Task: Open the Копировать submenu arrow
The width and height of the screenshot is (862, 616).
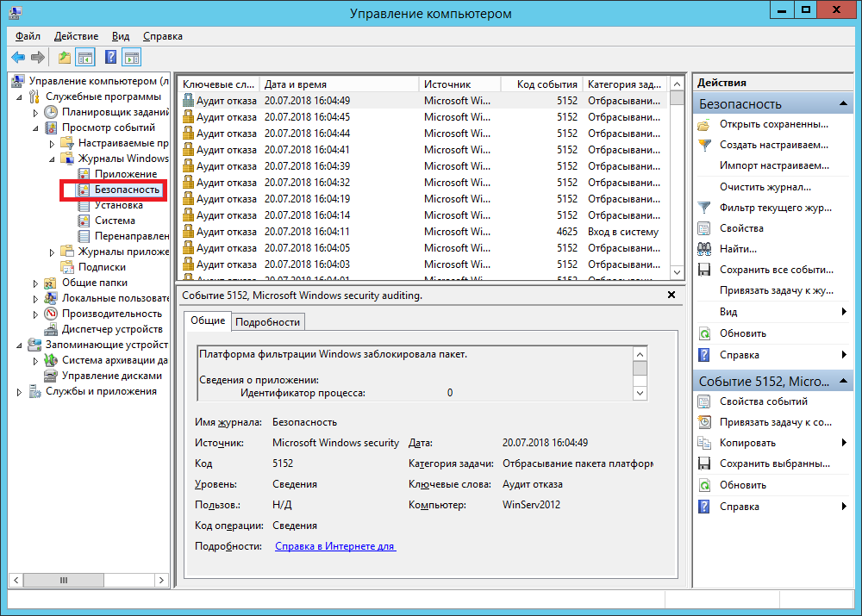Action: click(x=844, y=443)
